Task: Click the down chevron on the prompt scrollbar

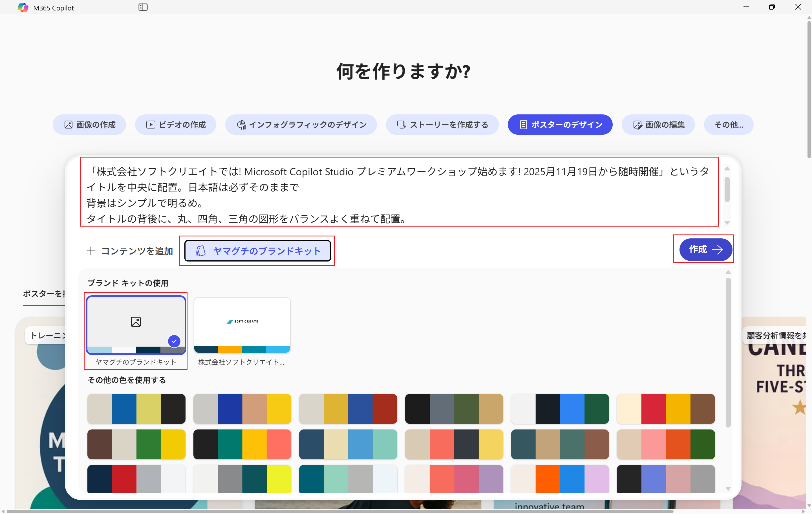Action: (728, 222)
